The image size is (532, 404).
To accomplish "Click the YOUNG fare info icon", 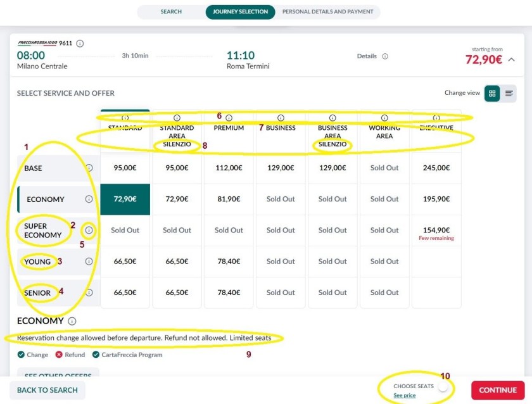I will click(89, 261).
